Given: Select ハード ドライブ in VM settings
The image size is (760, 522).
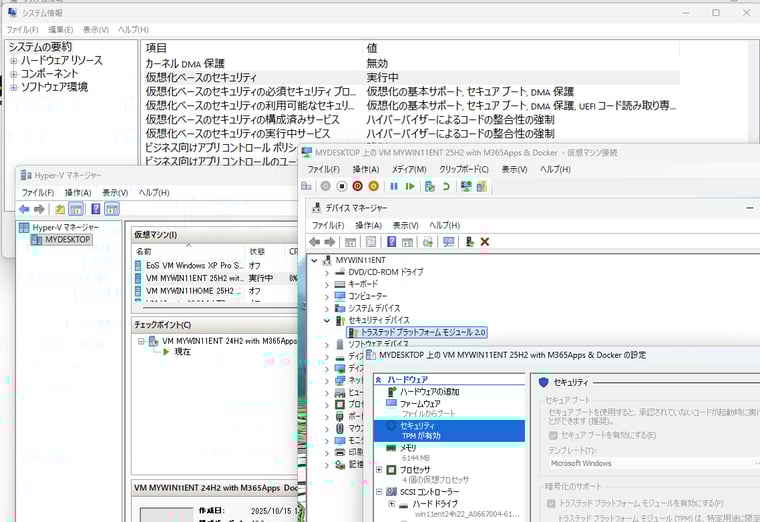Looking at the screenshot, I should tap(435, 504).
